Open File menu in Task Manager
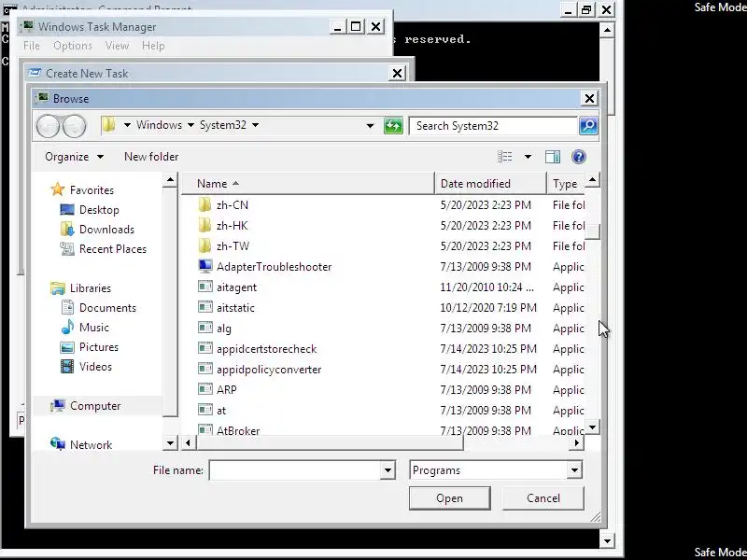This screenshot has width=747, height=560. tap(32, 46)
